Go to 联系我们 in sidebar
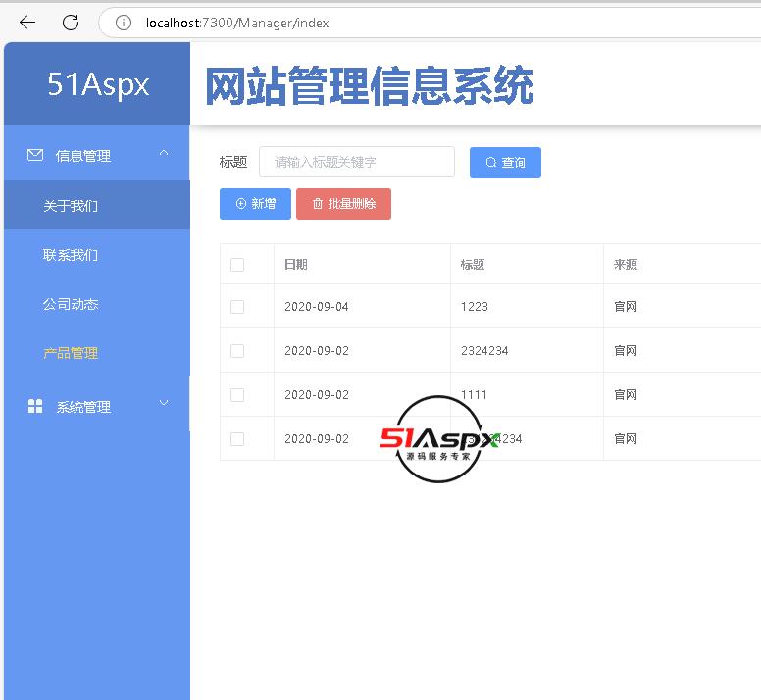 click(x=71, y=255)
